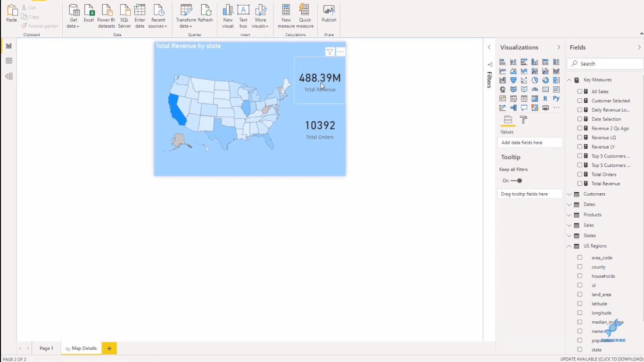The image size is (644, 362).
Task: Add a new report page
Action: [x=109, y=348]
